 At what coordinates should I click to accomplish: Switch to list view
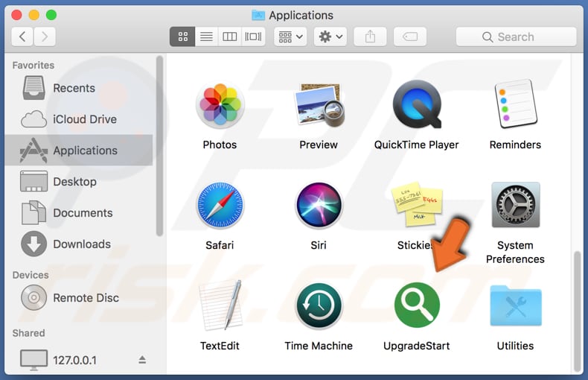click(x=206, y=37)
